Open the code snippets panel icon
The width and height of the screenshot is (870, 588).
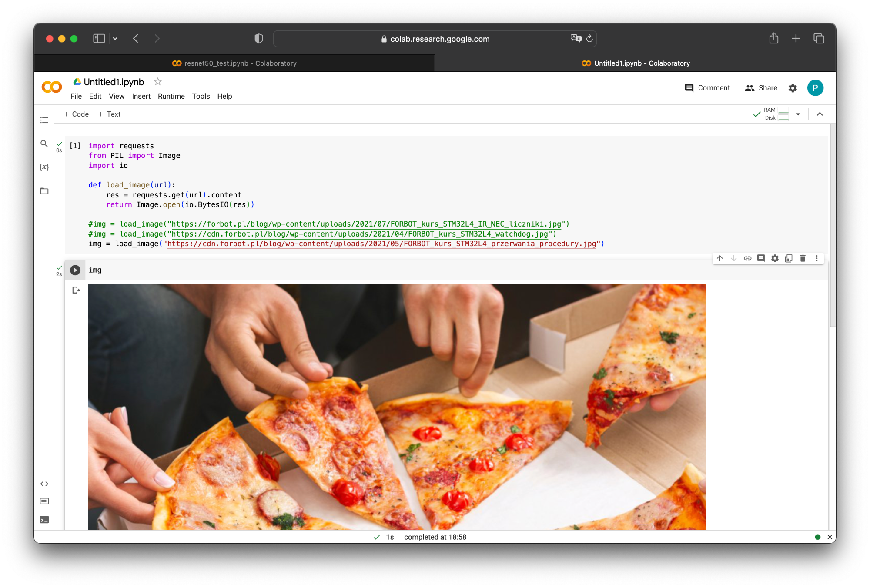pos(44,484)
